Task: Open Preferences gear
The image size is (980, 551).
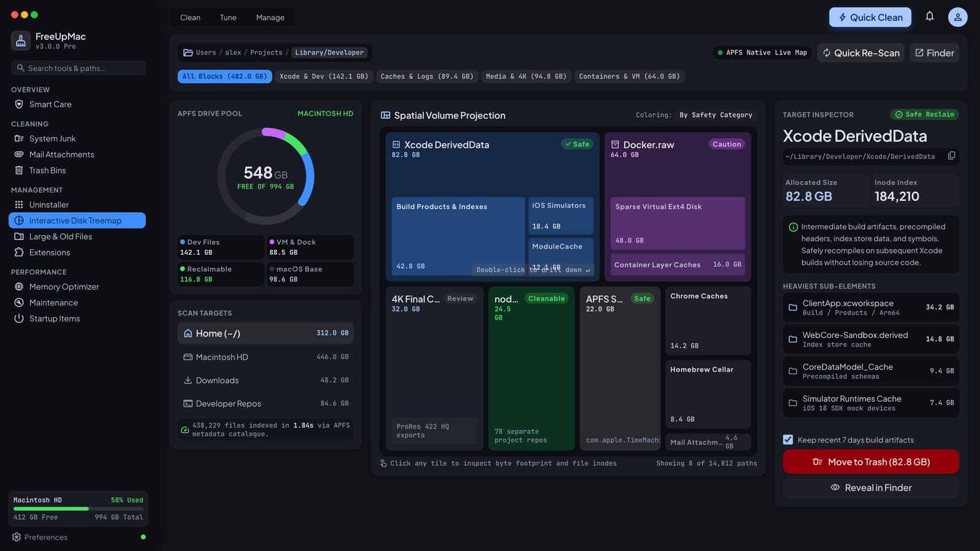Action: click(17, 537)
